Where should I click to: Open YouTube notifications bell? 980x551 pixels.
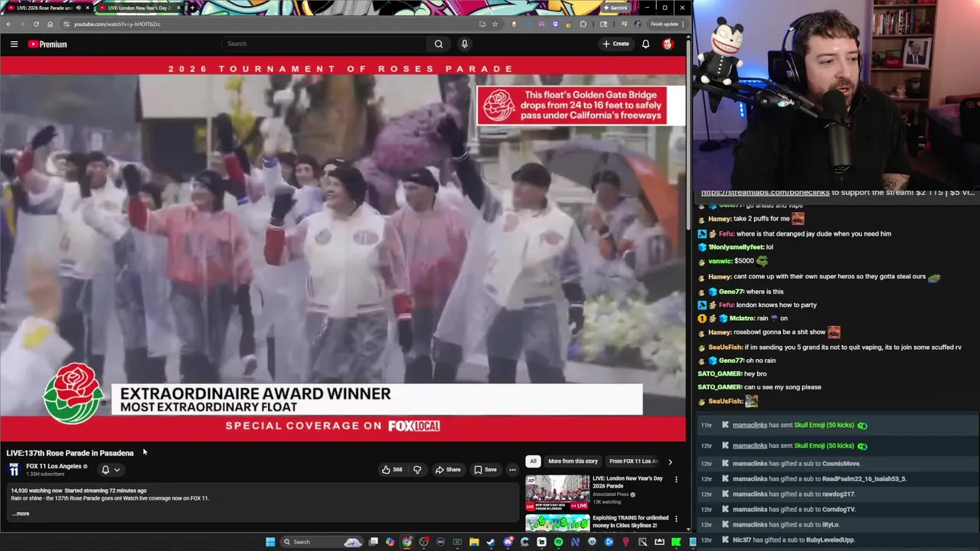[x=645, y=44]
